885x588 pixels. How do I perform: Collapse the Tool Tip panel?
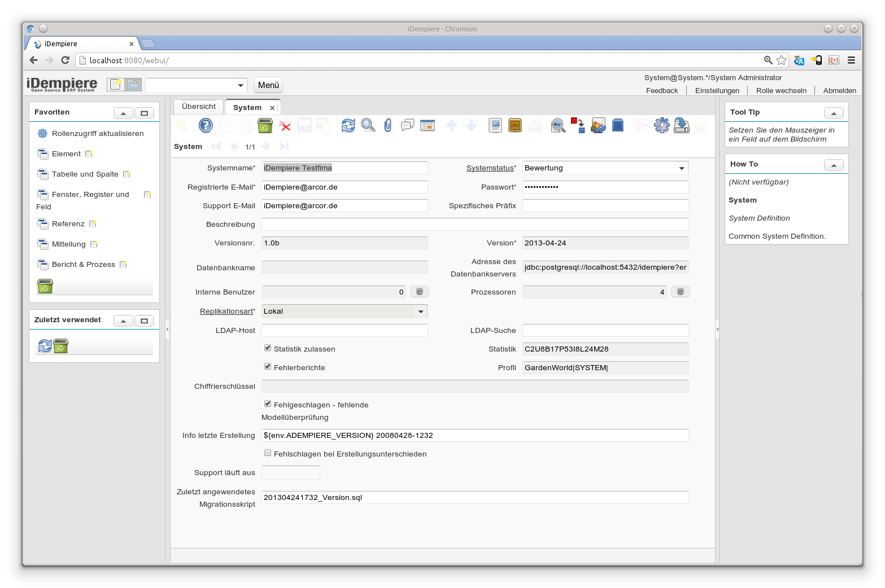coord(834,113)
